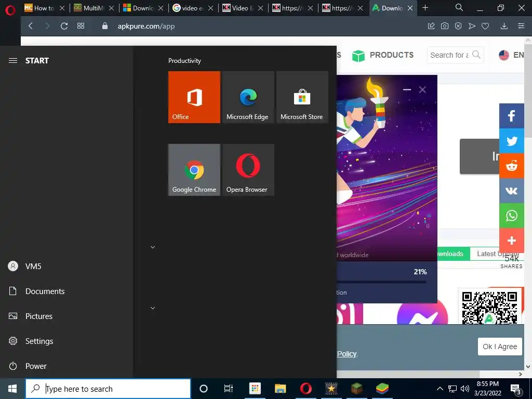Share the page on VK

click(512, 191)
